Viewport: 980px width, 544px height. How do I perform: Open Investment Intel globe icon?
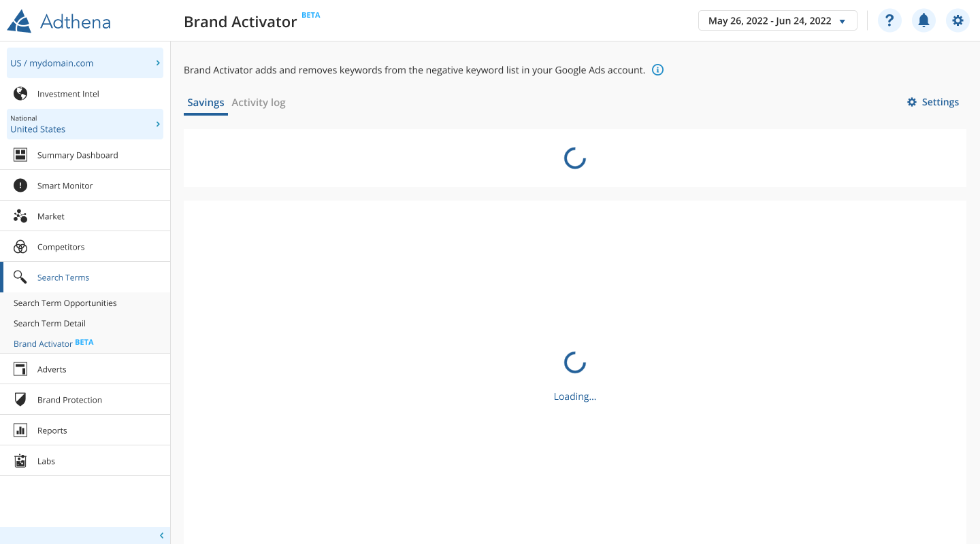pos(20,94)
